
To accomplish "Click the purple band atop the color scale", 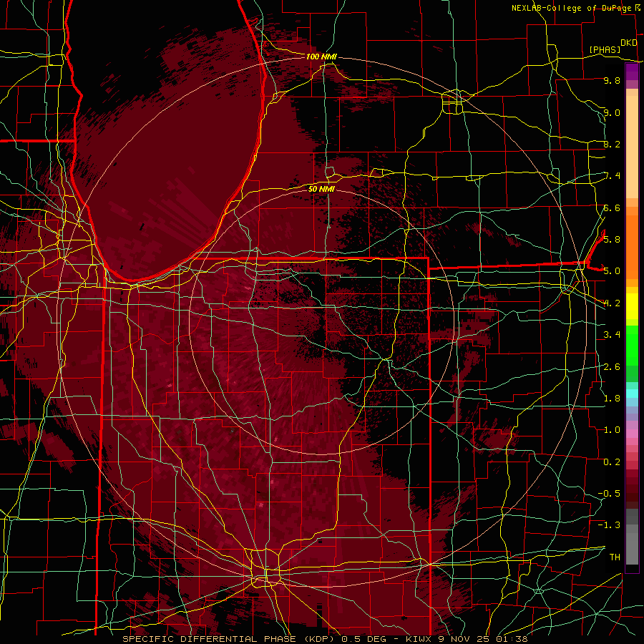I will point(632,72).
